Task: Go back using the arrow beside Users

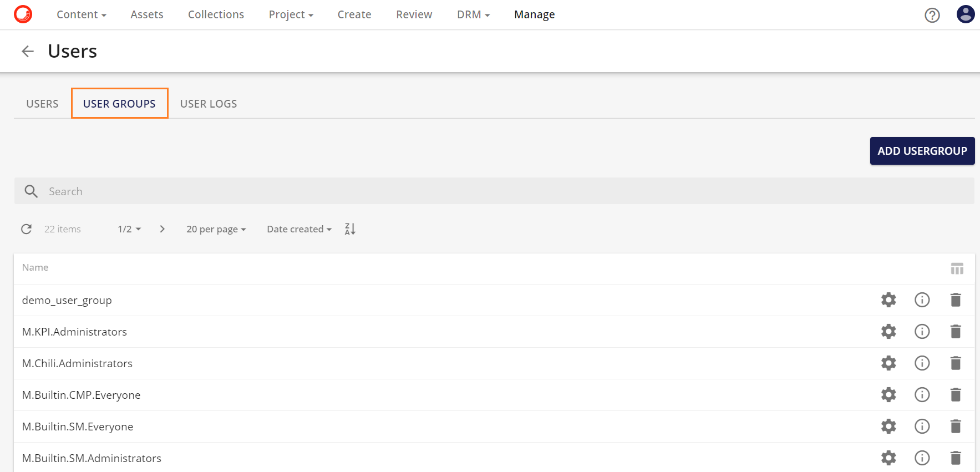Action: (28, 51)
